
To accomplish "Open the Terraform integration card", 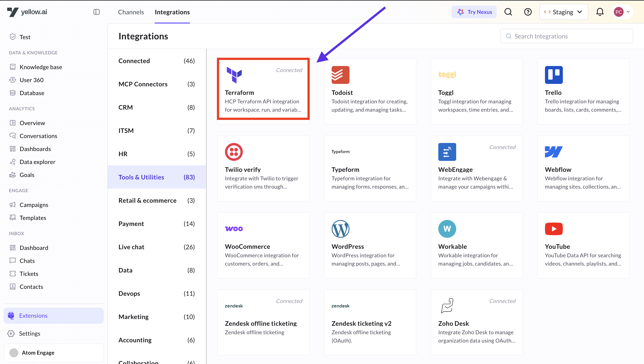I will click(263, 91).
